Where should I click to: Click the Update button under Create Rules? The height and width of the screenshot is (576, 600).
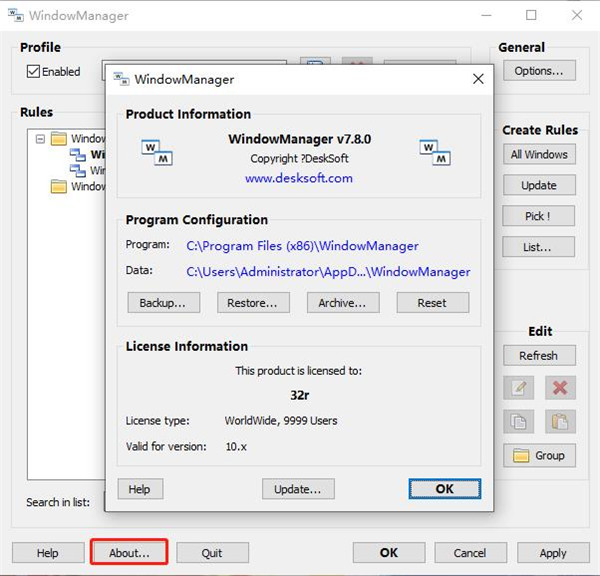pyautogui.click(x=539, y=185)
